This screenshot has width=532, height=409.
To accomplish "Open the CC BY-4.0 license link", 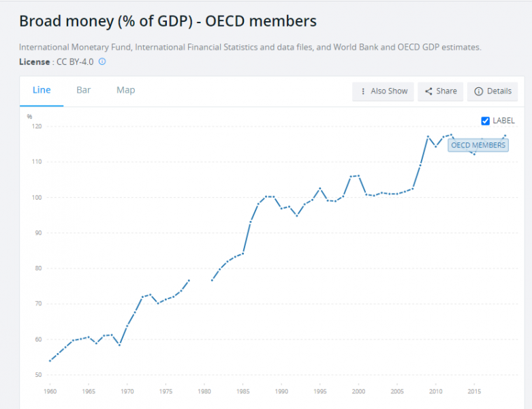I will 74,61.
